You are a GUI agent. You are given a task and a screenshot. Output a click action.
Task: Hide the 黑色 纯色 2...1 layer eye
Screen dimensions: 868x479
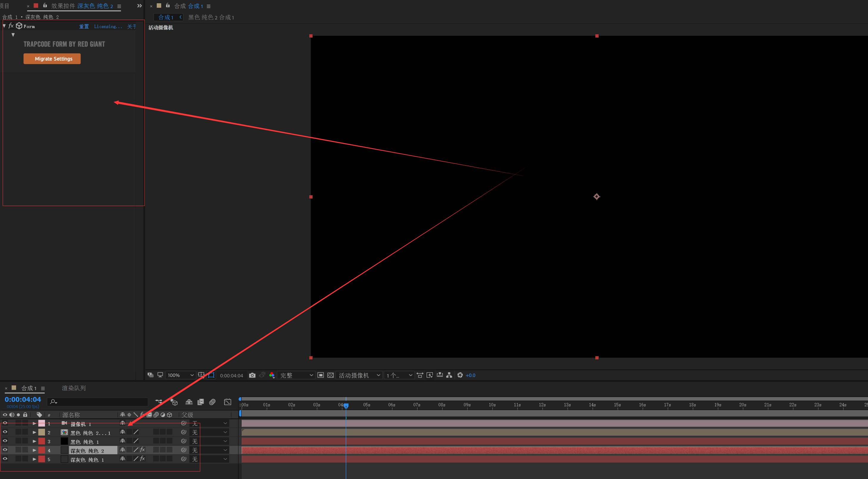pyautogui.click(x=5, y=432)
